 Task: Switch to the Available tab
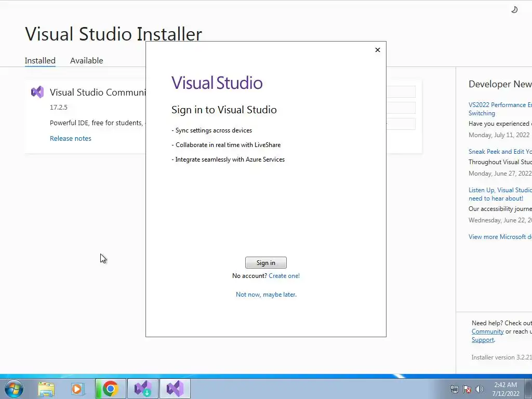tap(87, 60)
